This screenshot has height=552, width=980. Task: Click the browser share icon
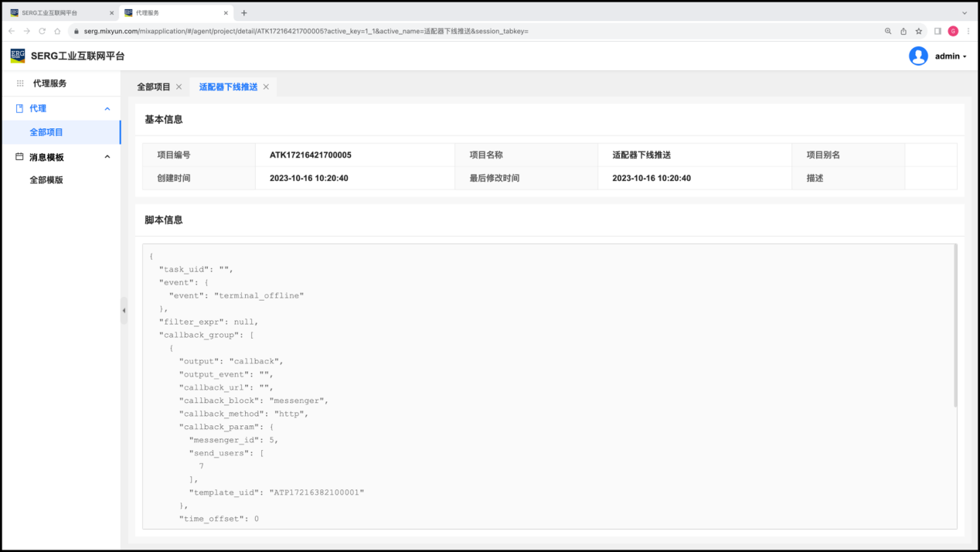click(903, 31)
